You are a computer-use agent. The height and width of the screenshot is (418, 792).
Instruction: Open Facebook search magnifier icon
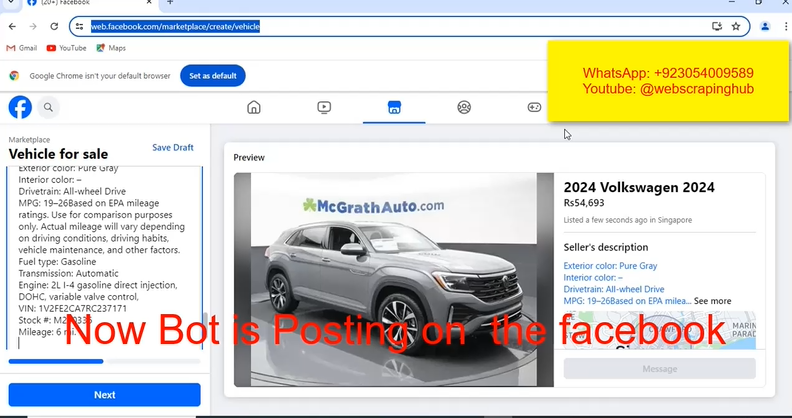coord(48,107)
